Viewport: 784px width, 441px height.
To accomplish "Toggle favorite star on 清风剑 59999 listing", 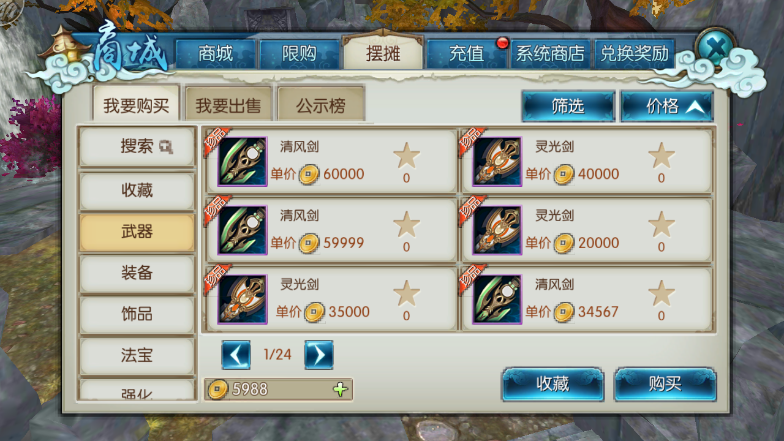I will point(406,224).
